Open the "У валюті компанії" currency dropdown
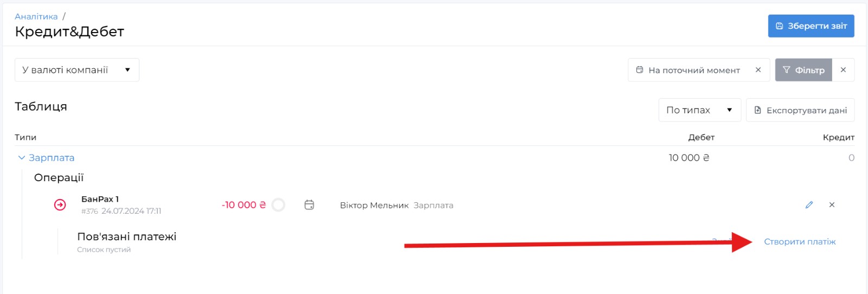868x294 pixels. [76, 70]
